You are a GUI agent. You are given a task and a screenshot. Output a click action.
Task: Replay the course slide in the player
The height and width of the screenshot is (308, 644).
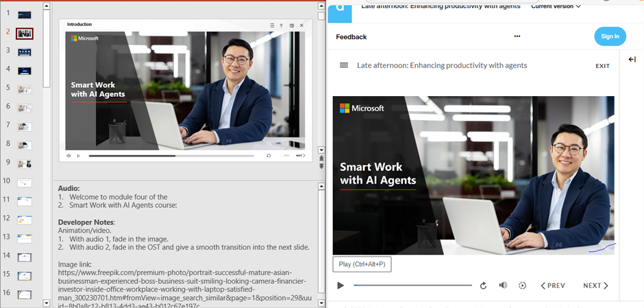pos(484,285)
